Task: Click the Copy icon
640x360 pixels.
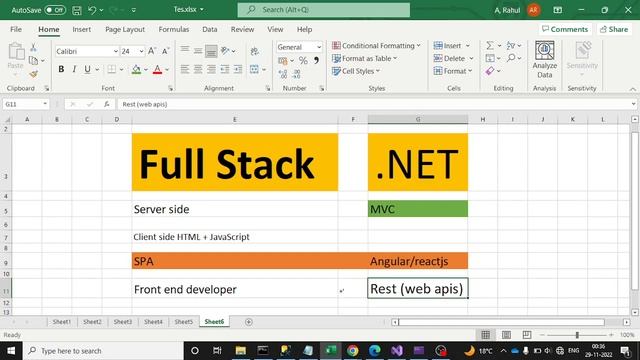Action: tap(33, 61)
